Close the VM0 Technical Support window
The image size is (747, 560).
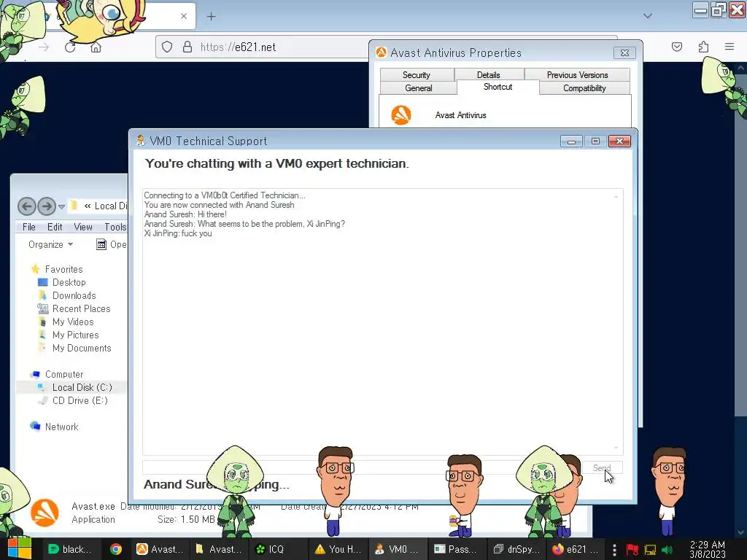[619, 141]
